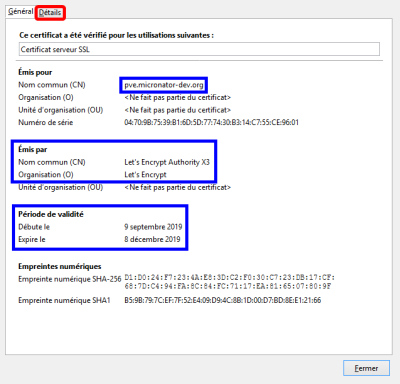Select the 8 décembre 2019 expiry date
Screen dimensions: 400x384
pos(152,239)
